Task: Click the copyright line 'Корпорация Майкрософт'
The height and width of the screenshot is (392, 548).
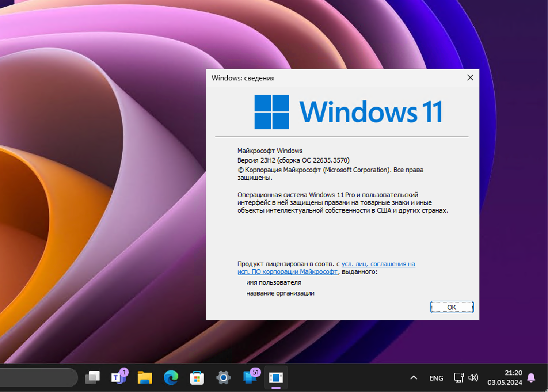Action: (330, 174)
